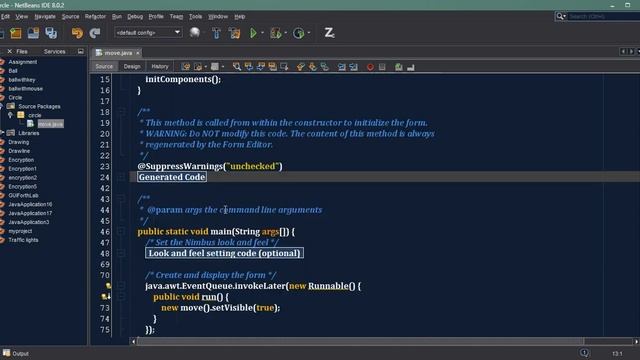Switch to the Files tab

pos(22,52)
